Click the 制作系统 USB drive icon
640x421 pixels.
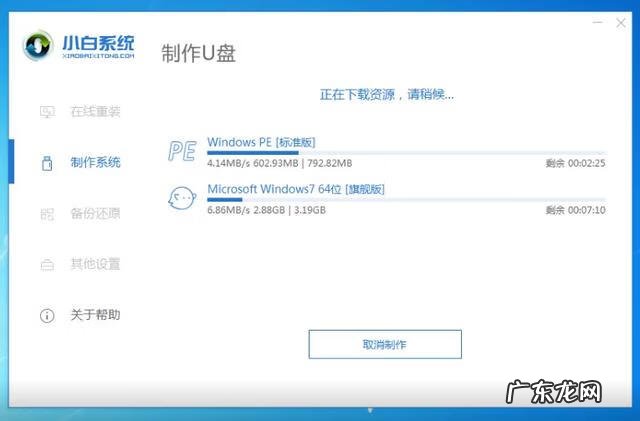click(47, 163)
